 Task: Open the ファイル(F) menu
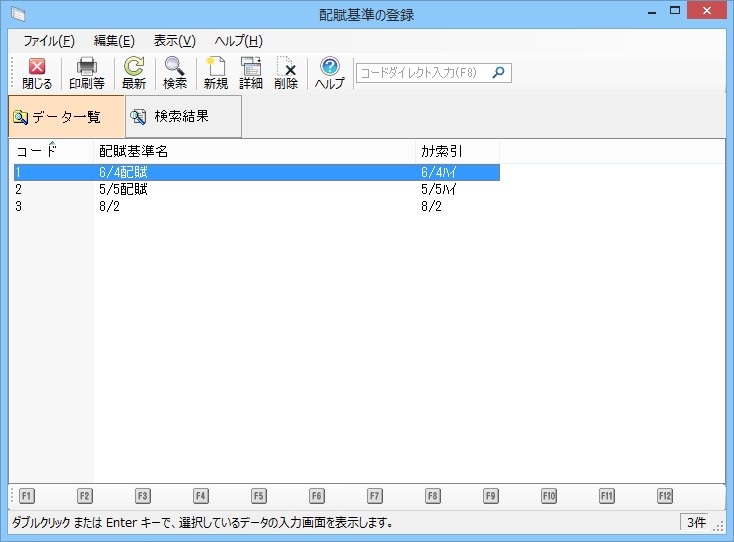pos(48,41)
